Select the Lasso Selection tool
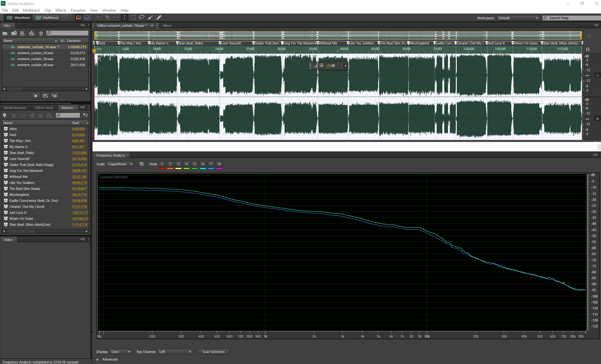Image resolution: width=601 pixels, height=364 pixels. [x=142, y=18]
